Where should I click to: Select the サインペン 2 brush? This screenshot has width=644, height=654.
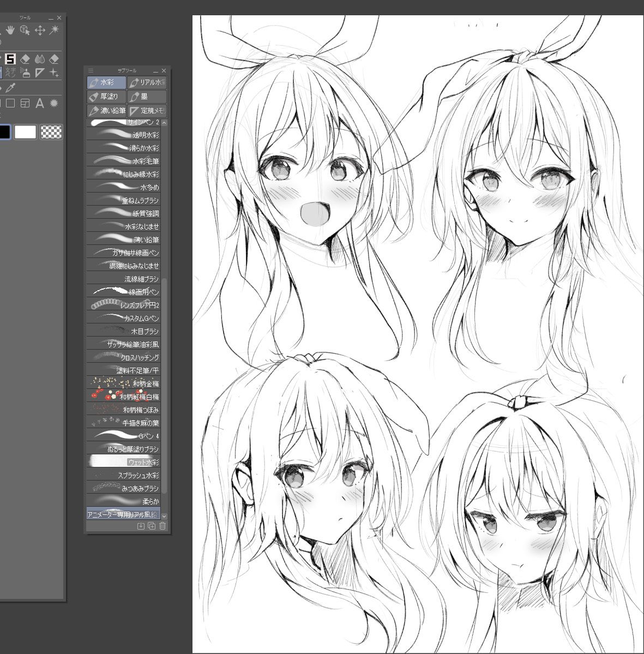(x=123, y=123)
